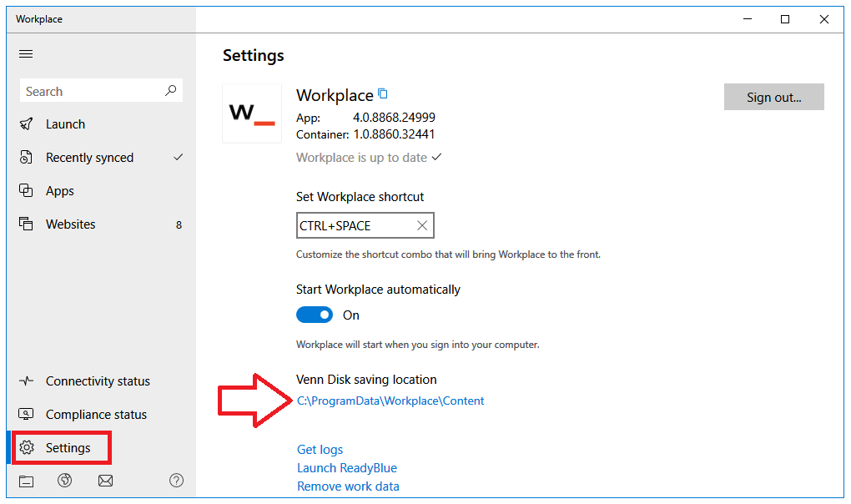Click the Launch rocket icon
851x504 pixels.
[x=26, y=124]
